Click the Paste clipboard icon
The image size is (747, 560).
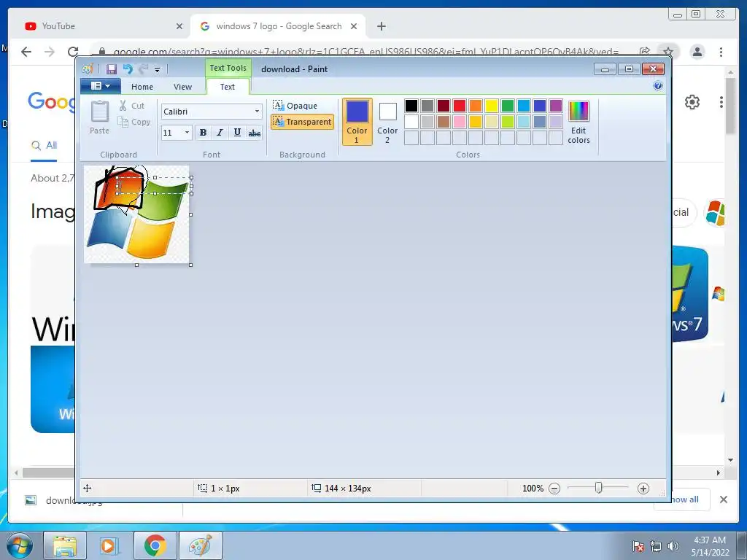tap(99, 112)
